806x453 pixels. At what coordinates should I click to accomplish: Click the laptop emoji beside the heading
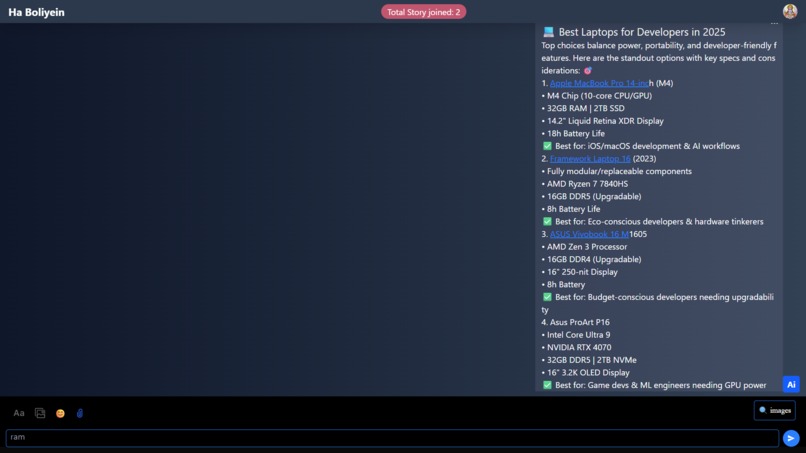point(548,32)
